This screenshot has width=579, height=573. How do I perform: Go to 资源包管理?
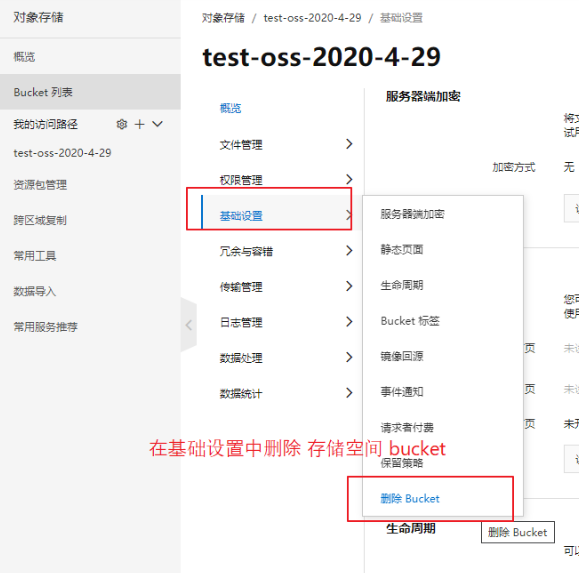(40, 185)
